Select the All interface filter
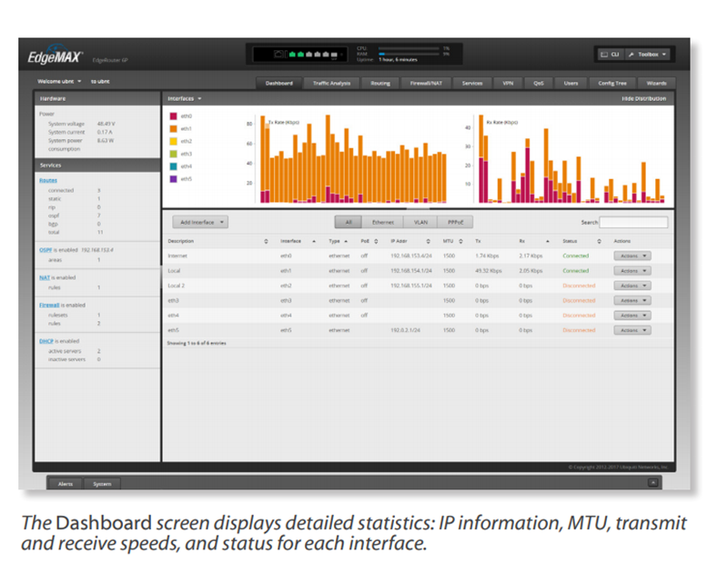The height and width of the screenshot is (573, 728). (x=349, y=222)
